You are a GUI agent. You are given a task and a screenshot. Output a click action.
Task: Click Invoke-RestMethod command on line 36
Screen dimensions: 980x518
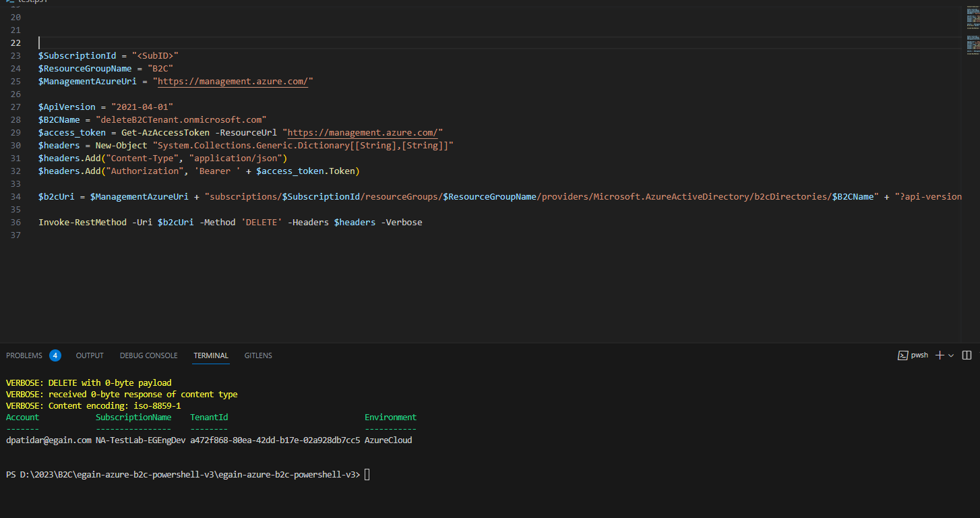click(x=82, y=222)
